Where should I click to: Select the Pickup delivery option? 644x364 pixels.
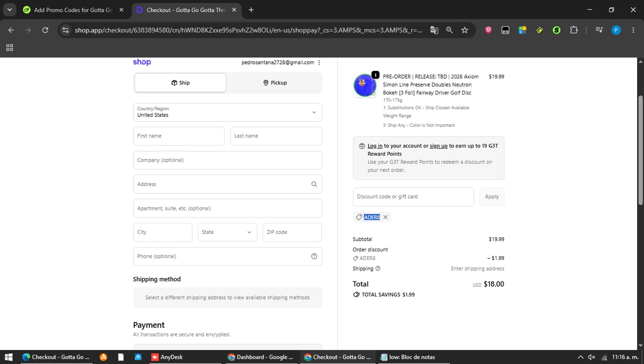click(275, 83)
